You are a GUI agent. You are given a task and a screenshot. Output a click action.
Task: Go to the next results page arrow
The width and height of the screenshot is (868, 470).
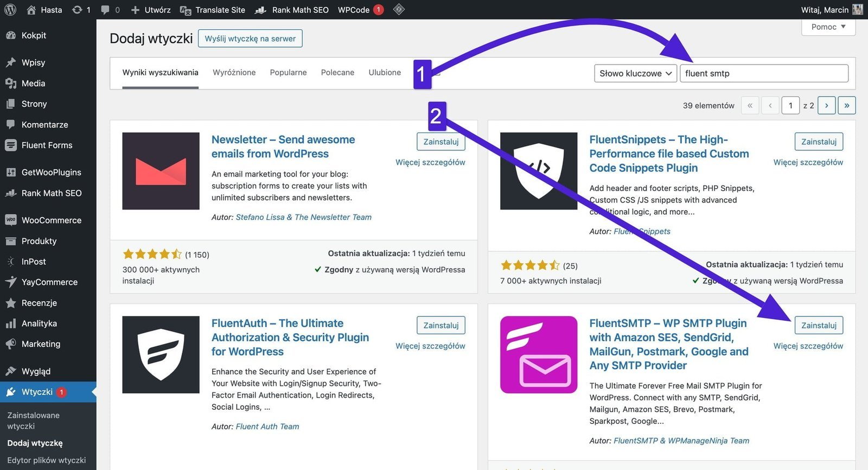[x=826, y=105]
